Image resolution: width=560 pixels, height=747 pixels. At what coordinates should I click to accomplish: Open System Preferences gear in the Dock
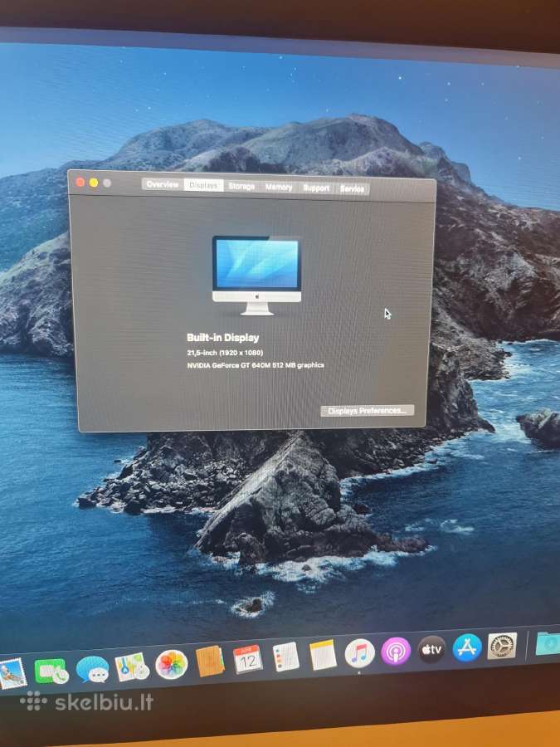pos(502,646)
